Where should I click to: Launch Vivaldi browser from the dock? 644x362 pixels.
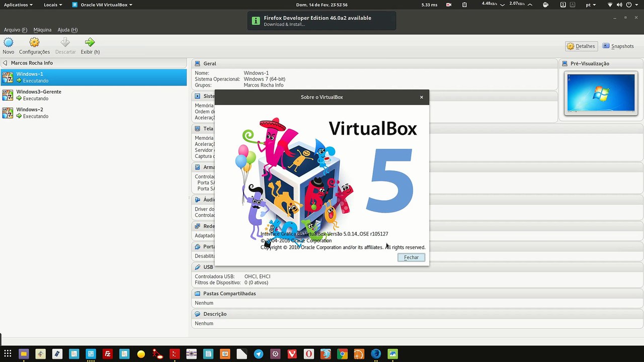[x=292, y=354]
